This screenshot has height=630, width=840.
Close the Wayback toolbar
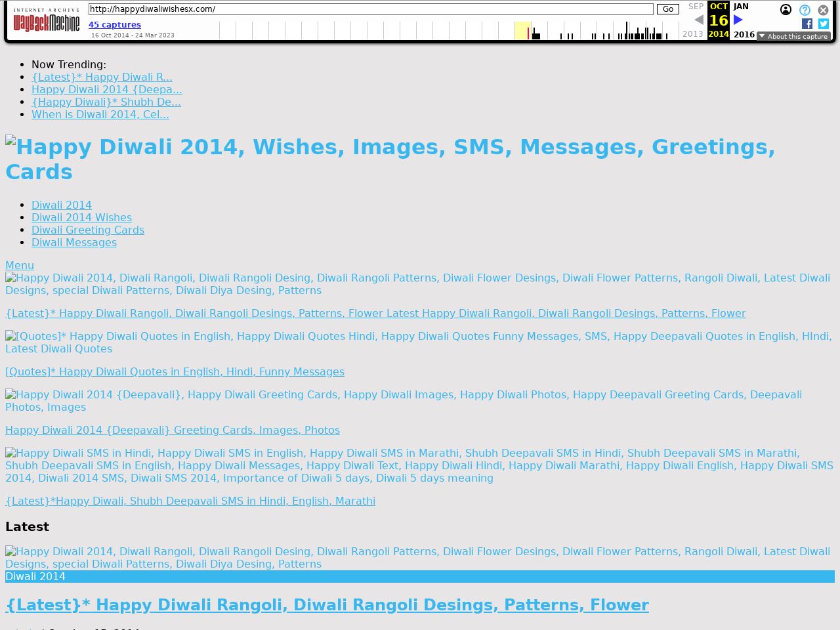coord(823,10)
